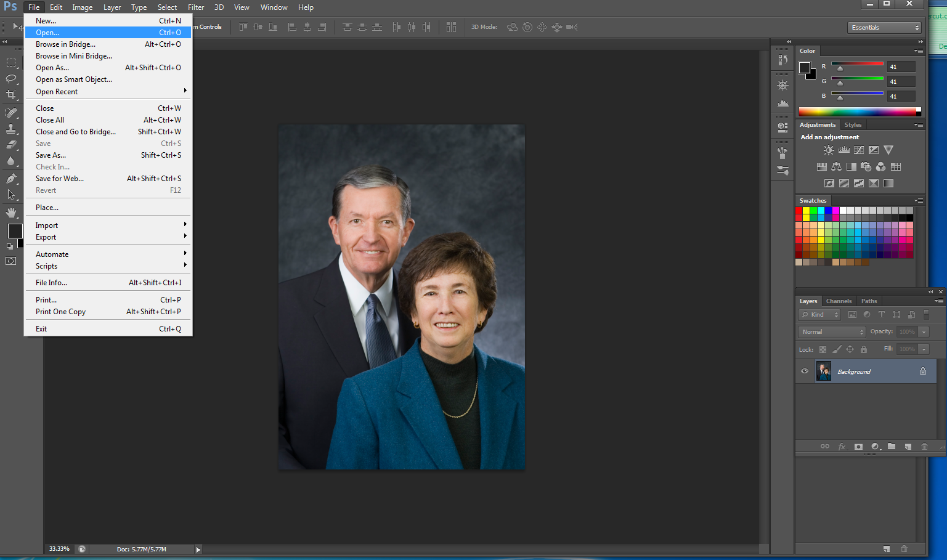Viewport: 947px width, 560px height.
Task: Open the Color panel options menu
Action: pyautogui.click(x=919, y=51)
